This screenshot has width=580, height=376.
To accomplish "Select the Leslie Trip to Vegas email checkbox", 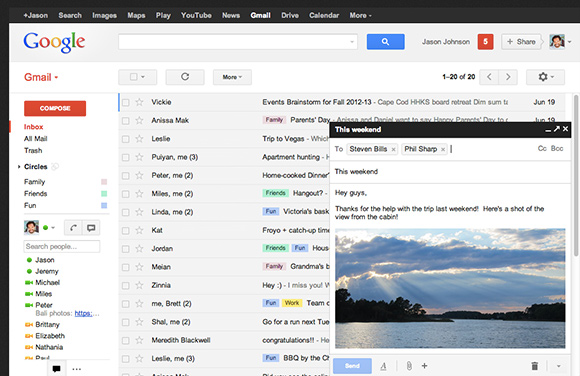I will 126,139.
